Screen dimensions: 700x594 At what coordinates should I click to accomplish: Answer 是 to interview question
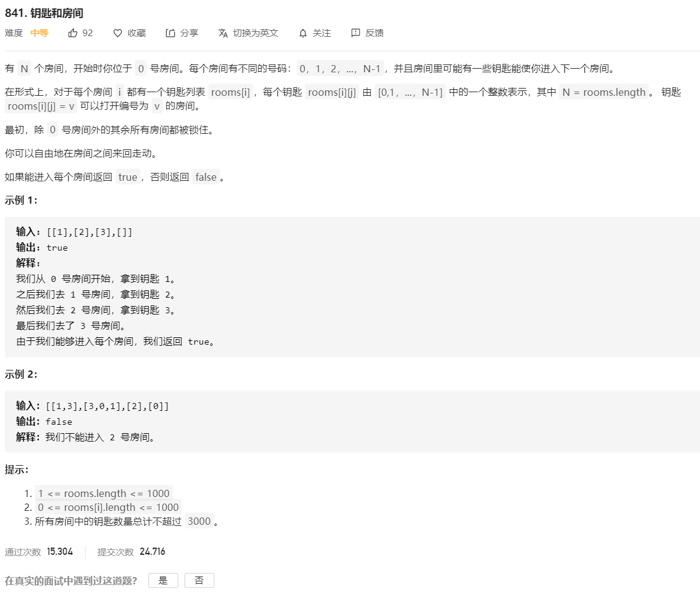point(163,580)
